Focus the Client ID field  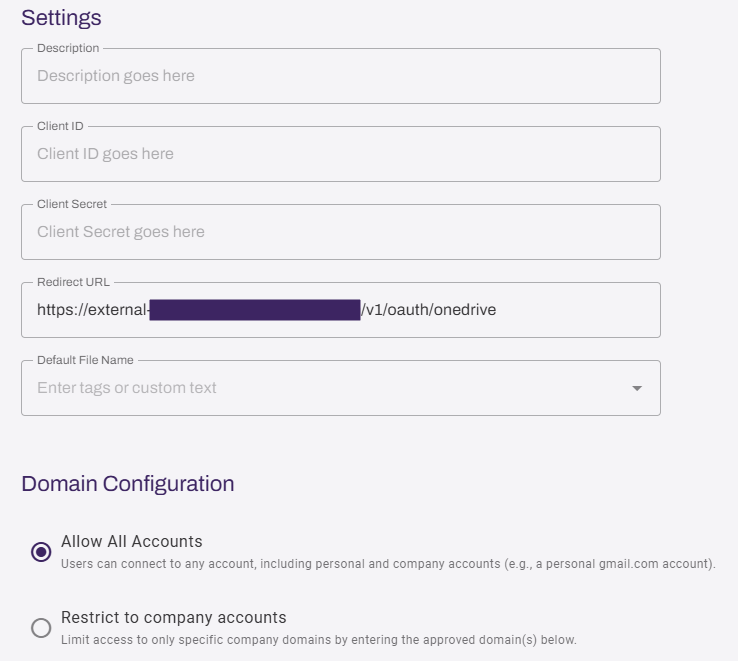(x=341, y=154)
